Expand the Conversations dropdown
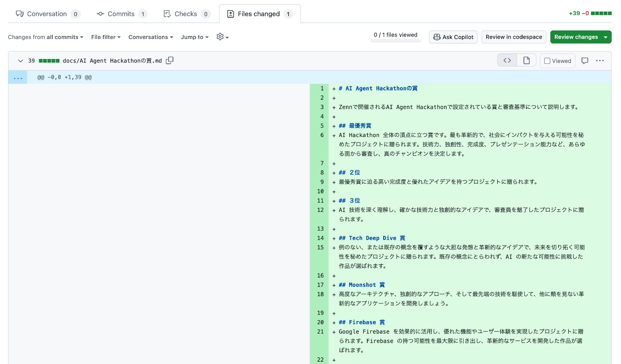 (x=151, y=37)
